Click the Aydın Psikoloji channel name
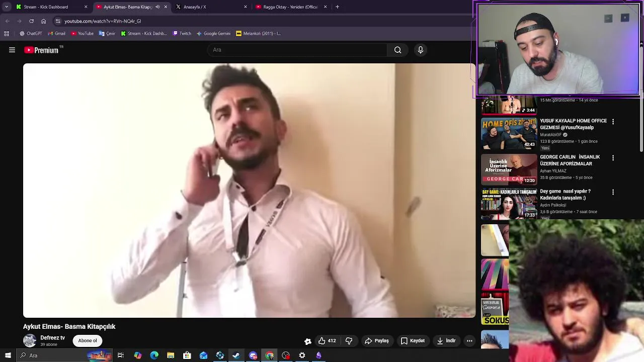The image size is (644, 362). pyautogui.click(x=553, y=205)
